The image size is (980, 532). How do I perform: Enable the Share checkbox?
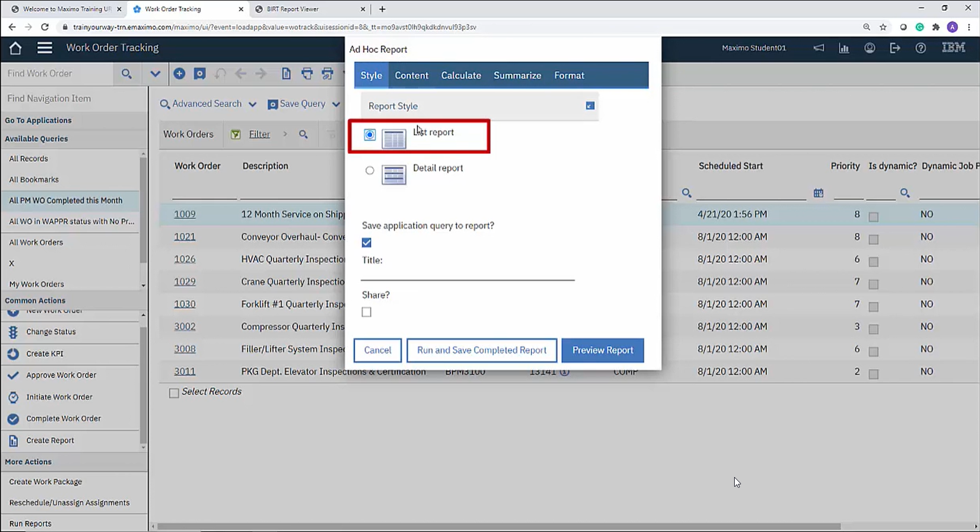click(x=366, y=312)
